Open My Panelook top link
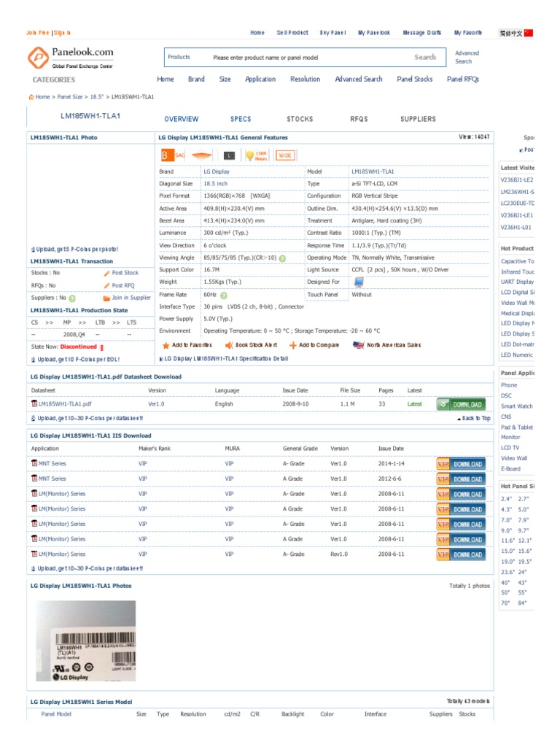This screenshot has width=560, height=747. tap(374, 33)
